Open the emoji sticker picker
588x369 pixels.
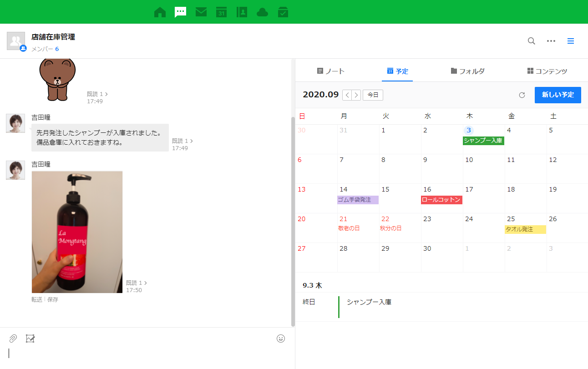pos(281,339)
